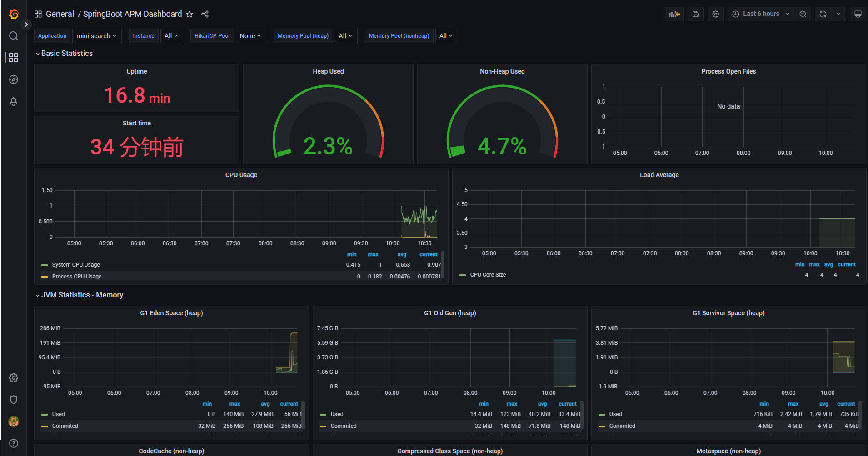This screenshot has width=868, height=456.
Task: Sort CPU Usage legend by current
Action: (428, 254)
